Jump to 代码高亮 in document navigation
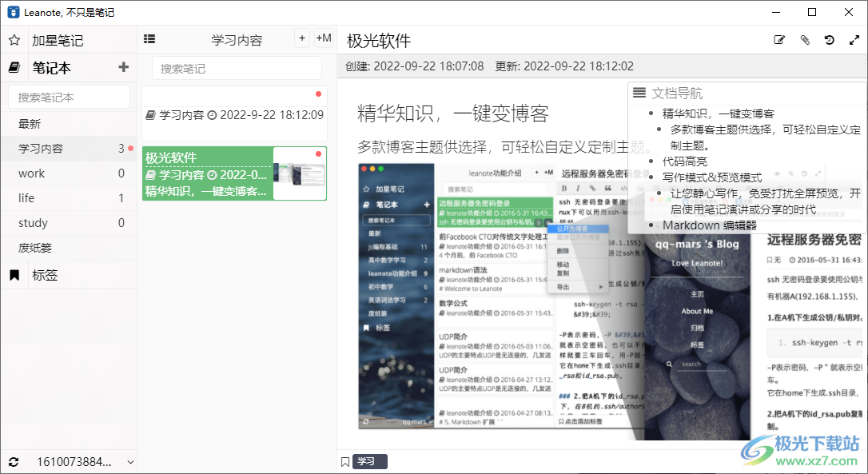The image size is (868, 474). point(685,161)
